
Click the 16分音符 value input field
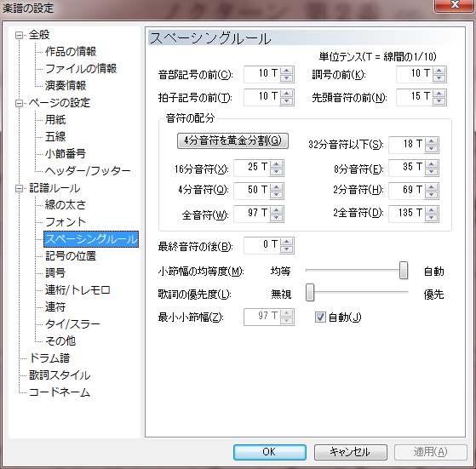pyautogui.click(x=252, y=168)
